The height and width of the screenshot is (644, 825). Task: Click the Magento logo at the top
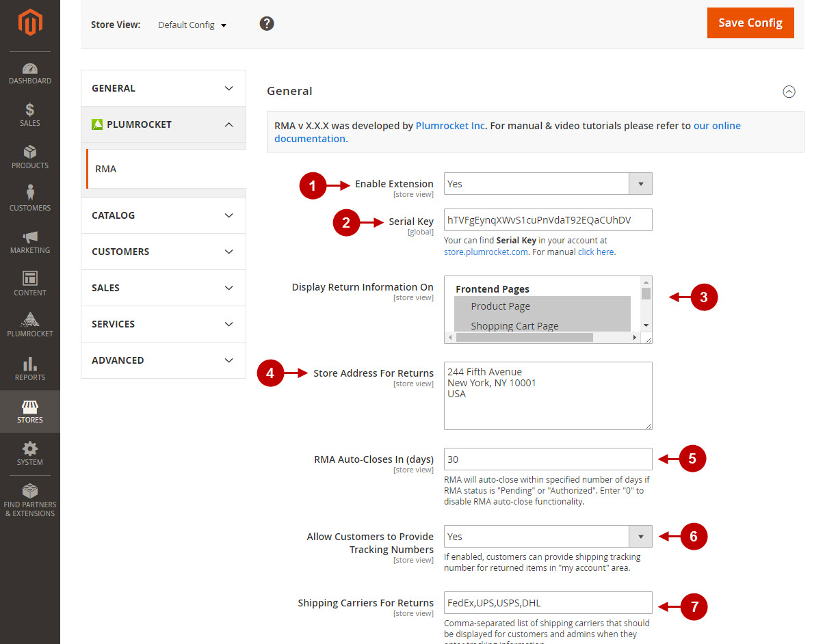tap(29, 21)
